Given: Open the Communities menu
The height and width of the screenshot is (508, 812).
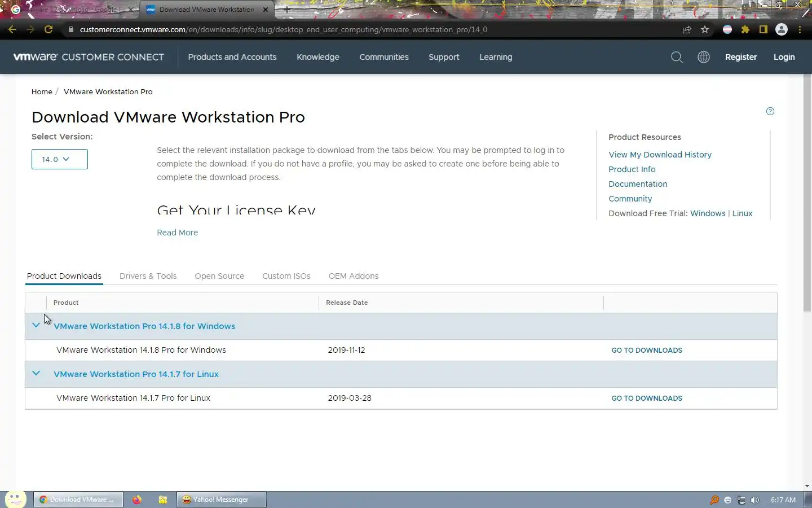Looking at the screenshot, I should (x=384, y=57).
